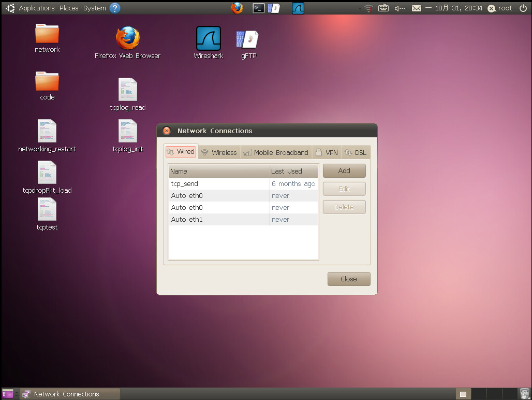Open the terminal launcher in the top panel
The image size is (532, 400).
[258, 8]
